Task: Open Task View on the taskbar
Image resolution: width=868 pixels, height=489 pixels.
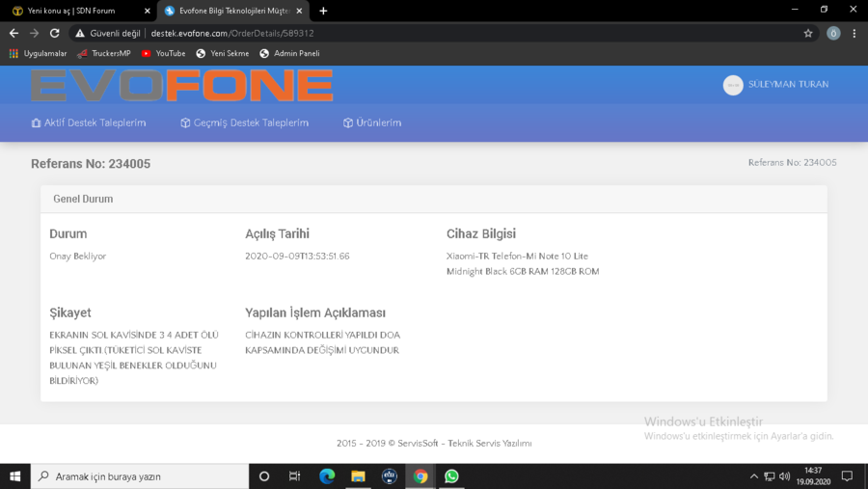Action: click(294, 476)
